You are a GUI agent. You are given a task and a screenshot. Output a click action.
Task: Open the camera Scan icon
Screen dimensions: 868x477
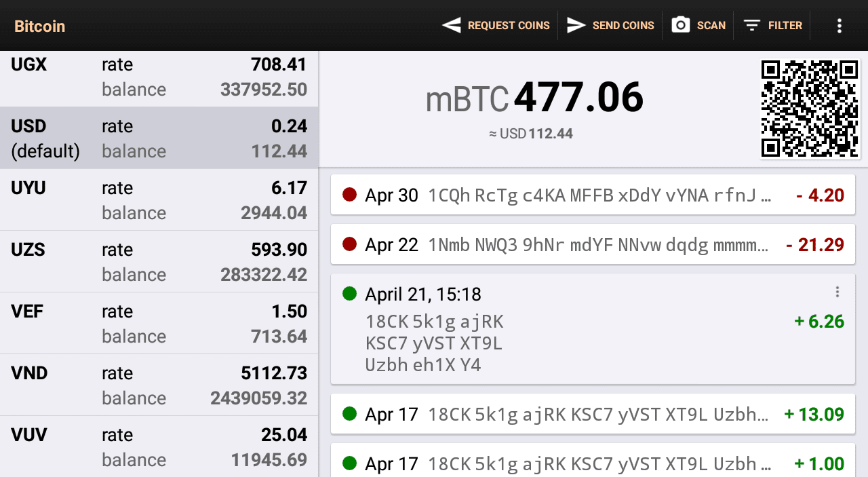tap(680, 25)
